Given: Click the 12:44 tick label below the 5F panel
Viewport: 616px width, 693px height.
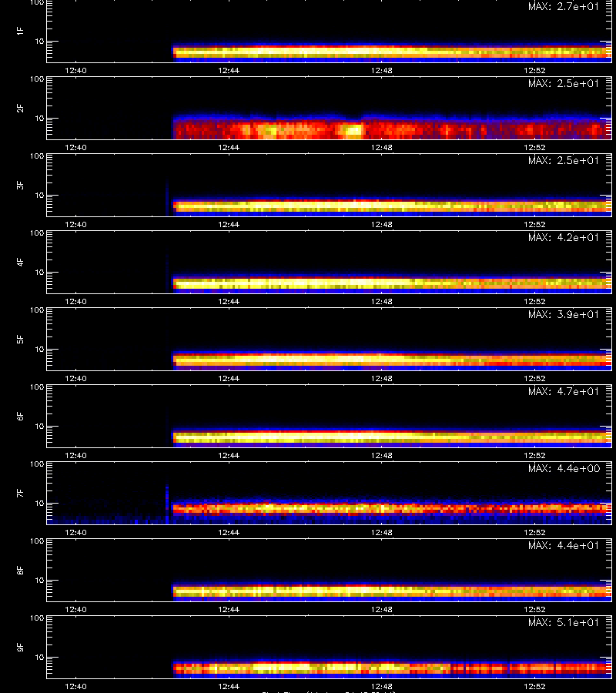Looking at the screenshot, I should click(229, 378).
